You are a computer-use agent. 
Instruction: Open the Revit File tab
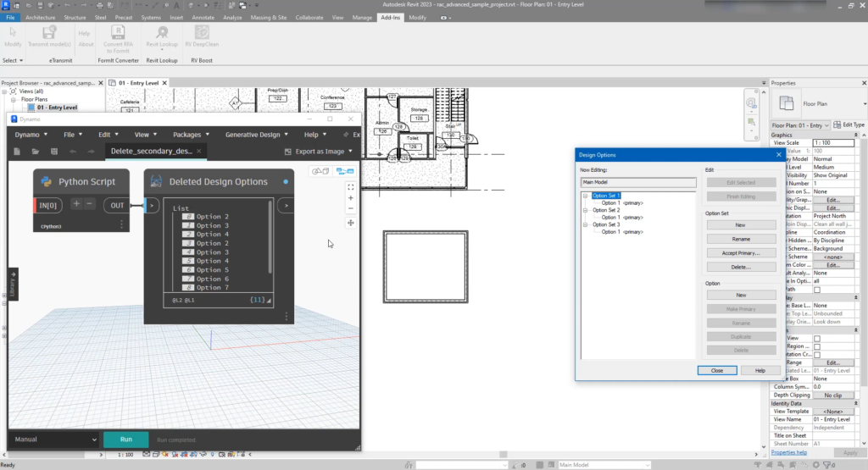[10, 18]
